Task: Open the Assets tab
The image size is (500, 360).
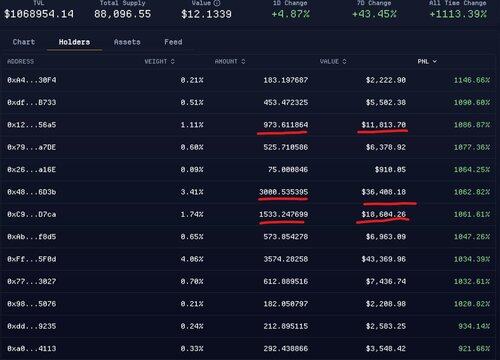Action: pos(127,42)
